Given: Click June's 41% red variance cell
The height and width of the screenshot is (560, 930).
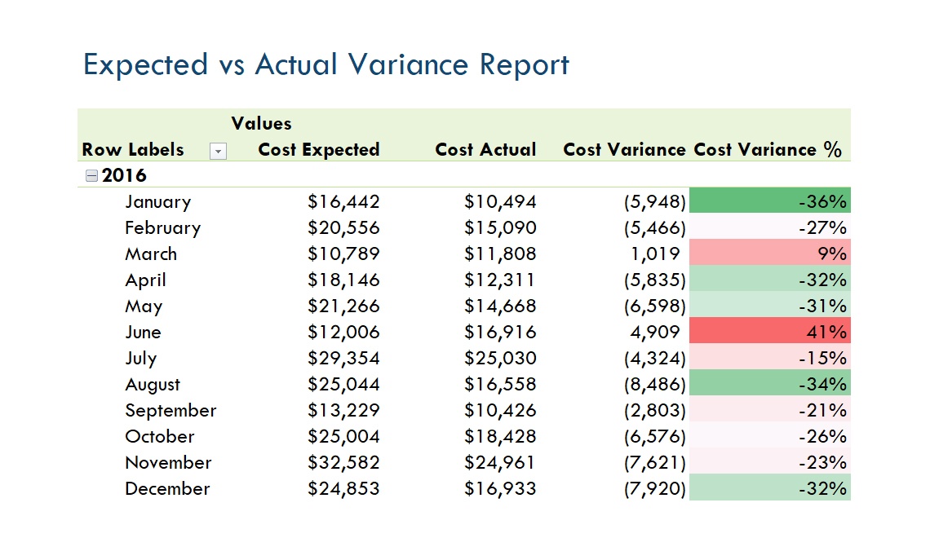Looking at the screenshot, I should coord(770,331).
